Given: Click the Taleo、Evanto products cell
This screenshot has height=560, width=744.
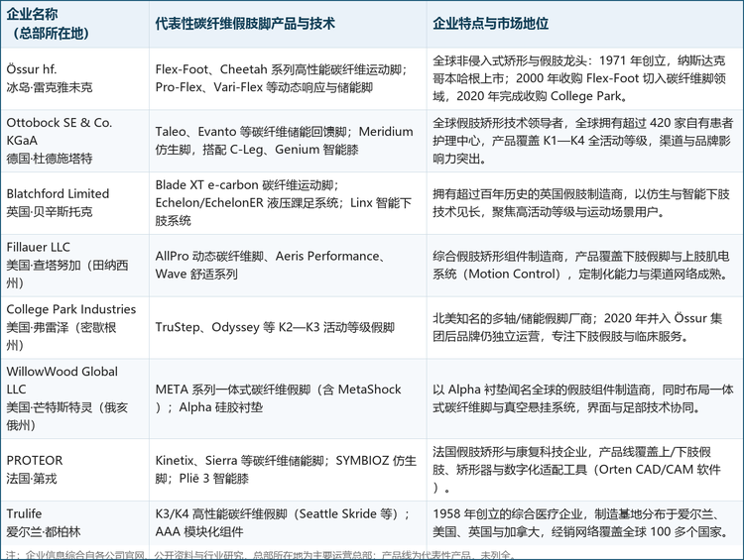Looking at the screenshot, I should [288, 141].
